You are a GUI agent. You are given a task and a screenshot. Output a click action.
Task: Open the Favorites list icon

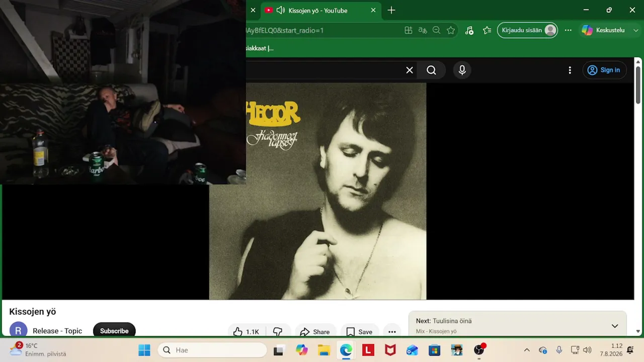pyautogui.click(x=487, y=30)
